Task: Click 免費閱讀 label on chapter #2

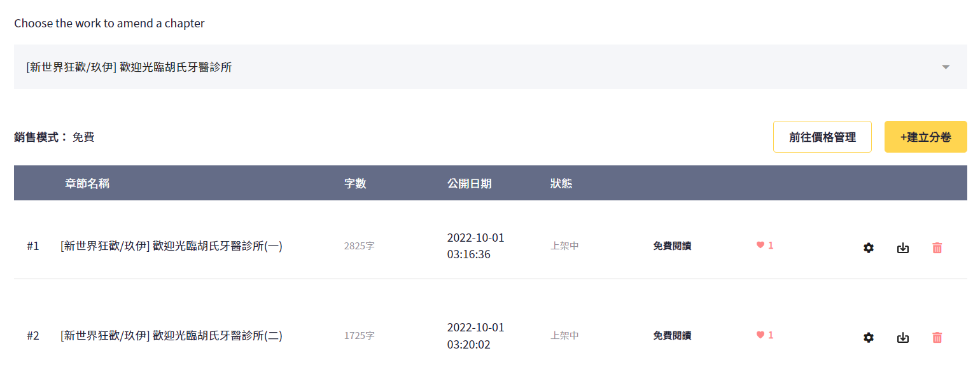Action: 672,336
